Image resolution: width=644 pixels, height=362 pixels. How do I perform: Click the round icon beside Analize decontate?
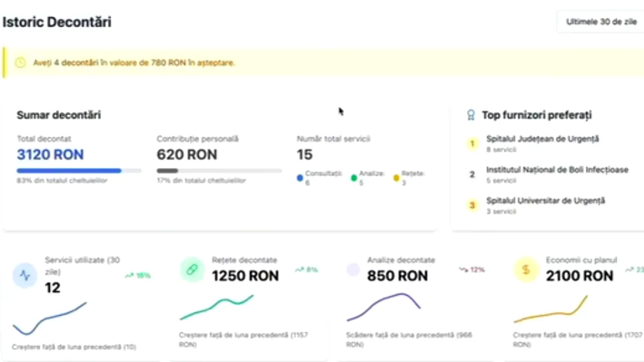coord(353,270)
